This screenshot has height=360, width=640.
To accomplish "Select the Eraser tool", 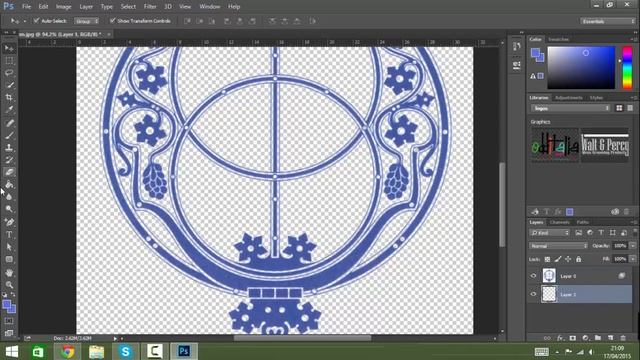I will [9, 172].
